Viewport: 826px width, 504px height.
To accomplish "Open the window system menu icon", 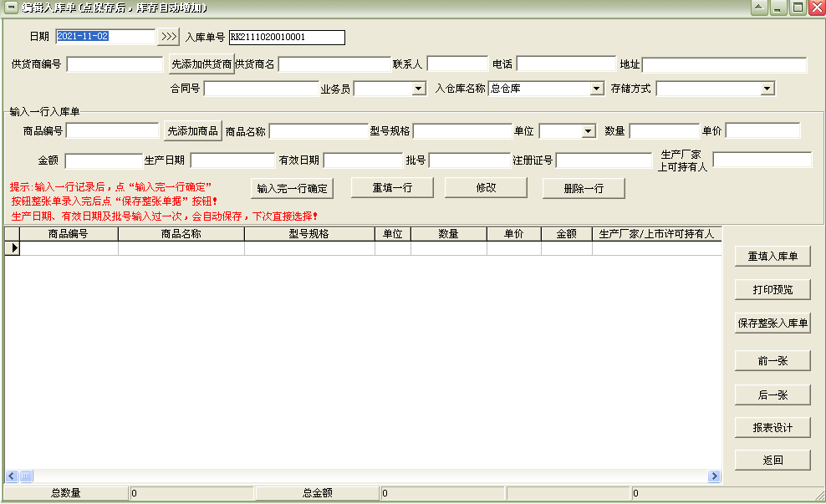I will (10, 7).
